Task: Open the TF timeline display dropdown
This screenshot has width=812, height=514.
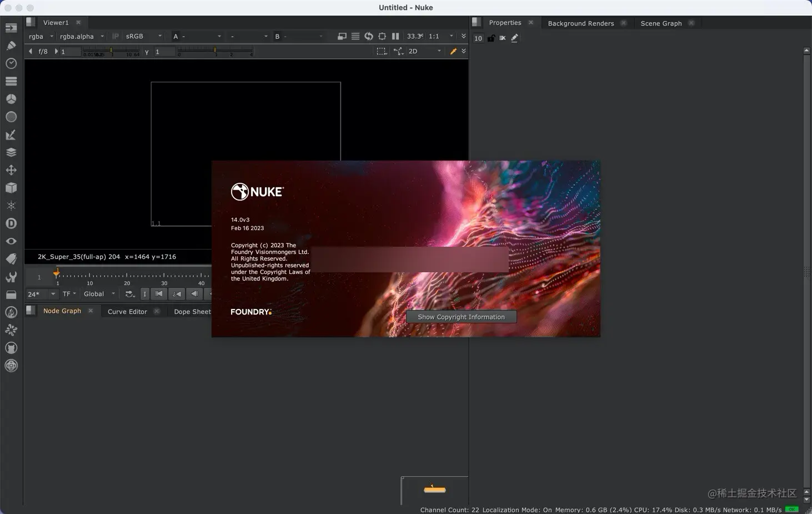Action: pyautogui.click(x=69, y=294)
